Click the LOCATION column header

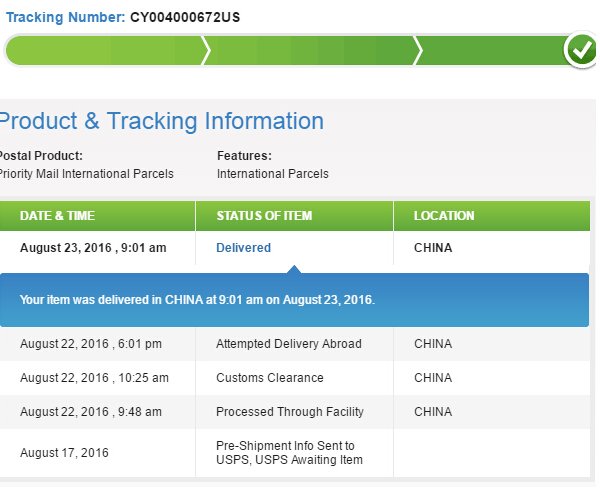(x=444, y=216)
